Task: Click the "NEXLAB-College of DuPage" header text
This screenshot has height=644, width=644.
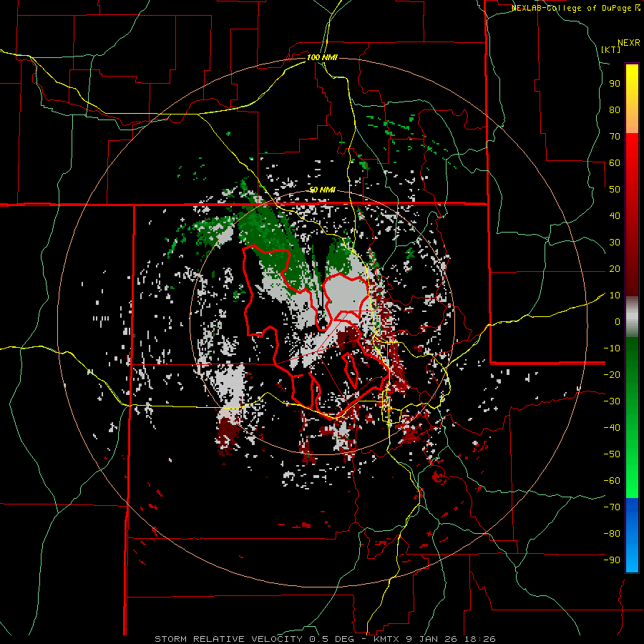Action: coord(572,8)
